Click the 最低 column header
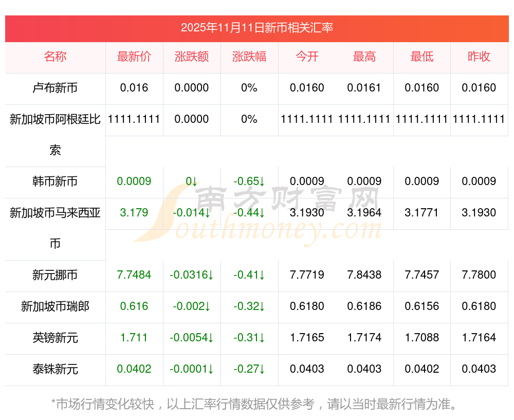The image size is (514, 420). click(x=422, y=57)
